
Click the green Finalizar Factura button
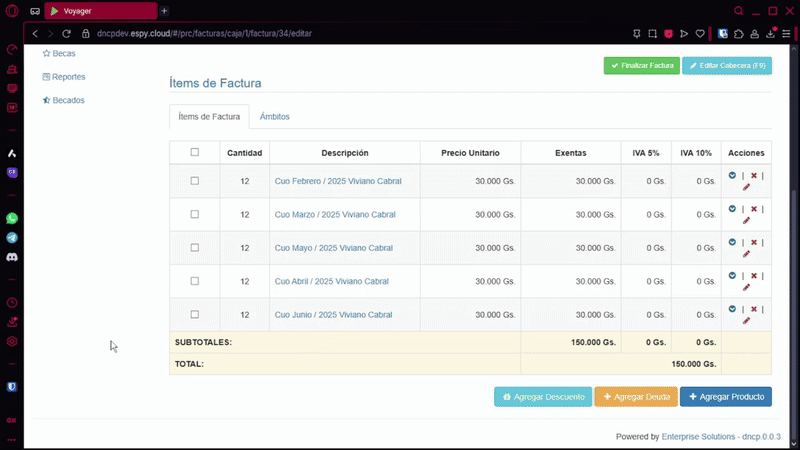641,66
